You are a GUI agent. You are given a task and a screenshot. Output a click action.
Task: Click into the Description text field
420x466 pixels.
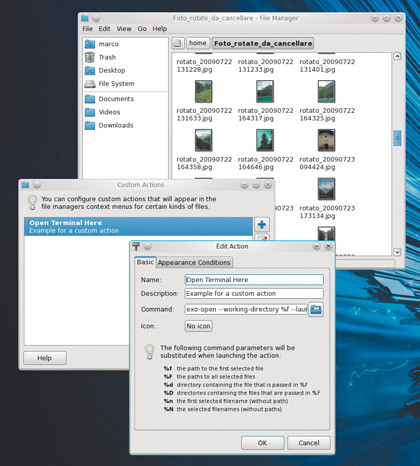(254, 294)
